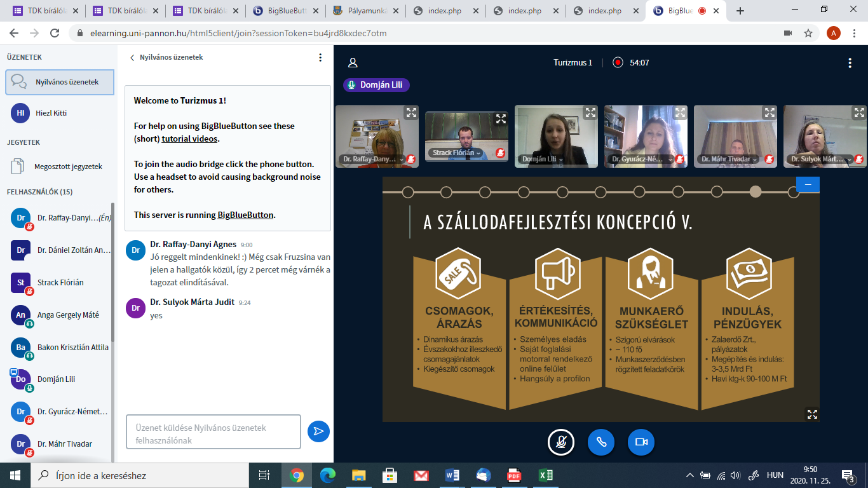Toggle the webcam sharing button
Image resolution: width=868 pixels, height=488 pixels.
click(641, 442)
